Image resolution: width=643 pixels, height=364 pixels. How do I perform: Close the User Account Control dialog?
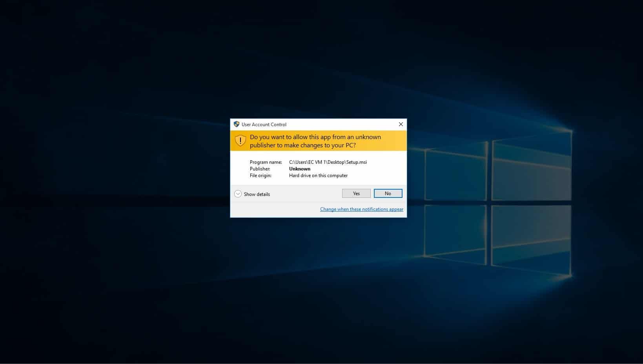point(401,124)
